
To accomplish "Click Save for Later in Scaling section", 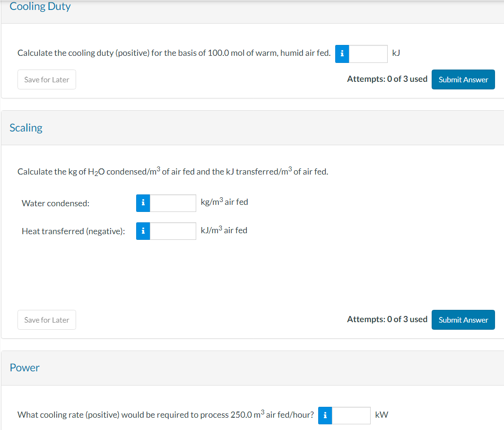I will 47,320.
